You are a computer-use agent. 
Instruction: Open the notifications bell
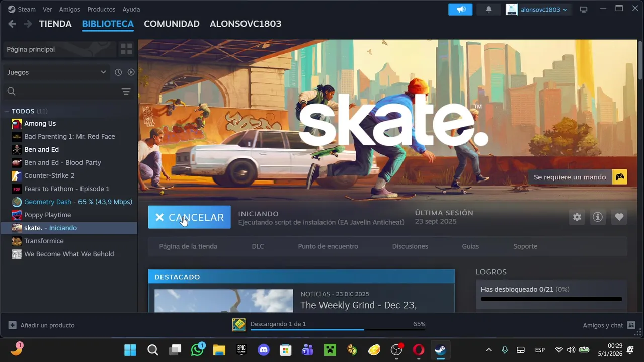488,9
